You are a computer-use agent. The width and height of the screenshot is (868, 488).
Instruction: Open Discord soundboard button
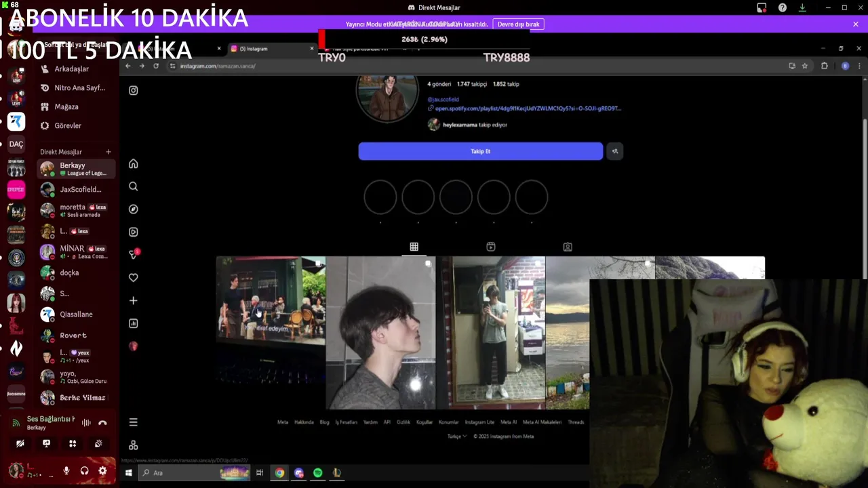[x=98, y=443]
